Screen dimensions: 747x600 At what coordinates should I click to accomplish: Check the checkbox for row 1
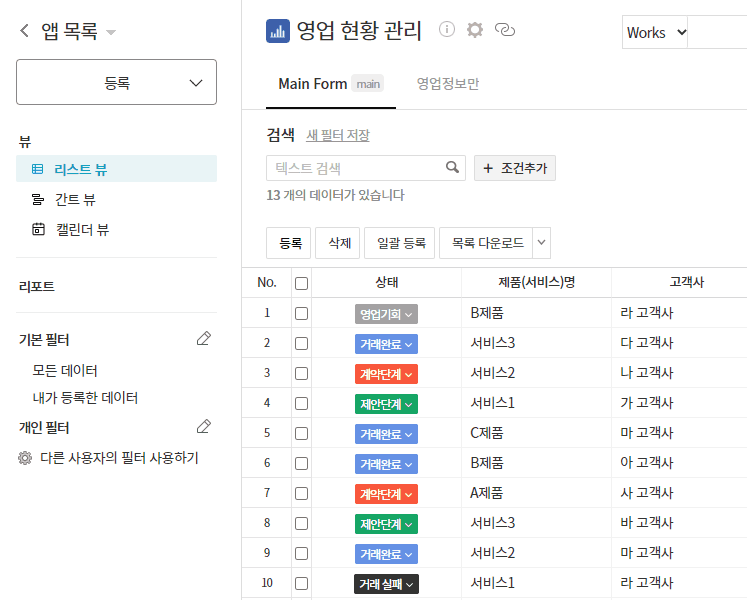(x=302, y=313)
